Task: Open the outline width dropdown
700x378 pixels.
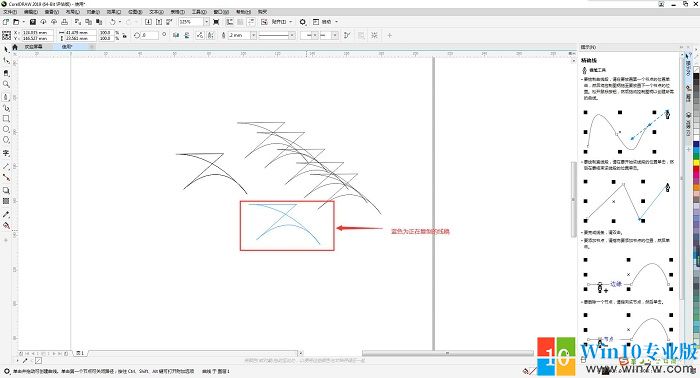Action: tap(253, 35)
